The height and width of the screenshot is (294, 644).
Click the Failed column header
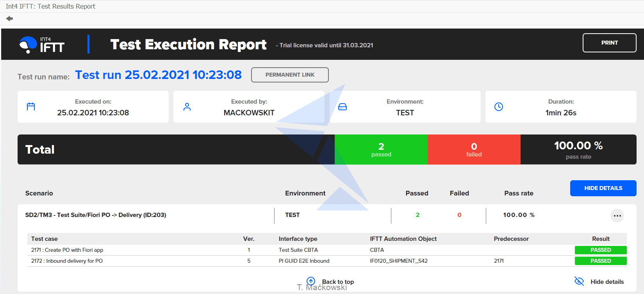pyautogui.click(x=459, y=193)
